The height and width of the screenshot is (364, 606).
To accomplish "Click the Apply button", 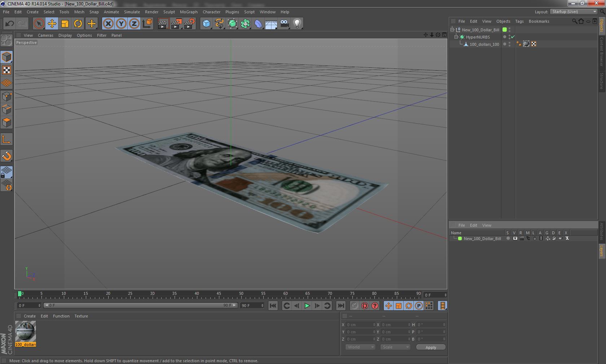I will pos(431,347).
